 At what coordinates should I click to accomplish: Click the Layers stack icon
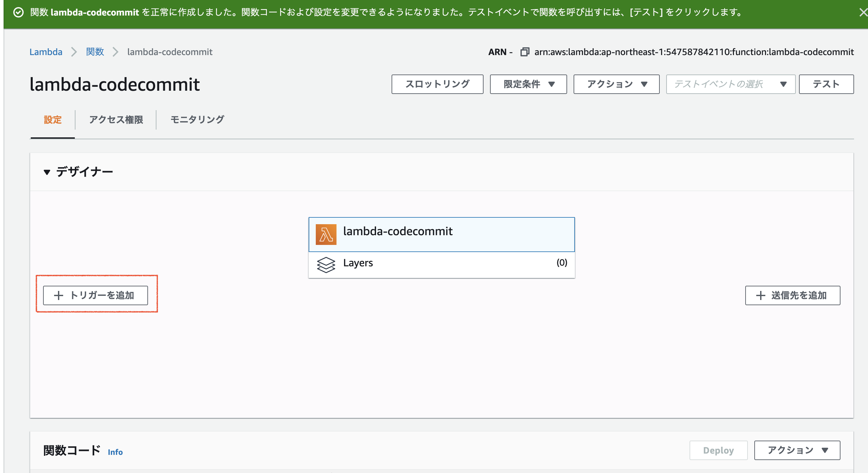[x=326, y=265]
